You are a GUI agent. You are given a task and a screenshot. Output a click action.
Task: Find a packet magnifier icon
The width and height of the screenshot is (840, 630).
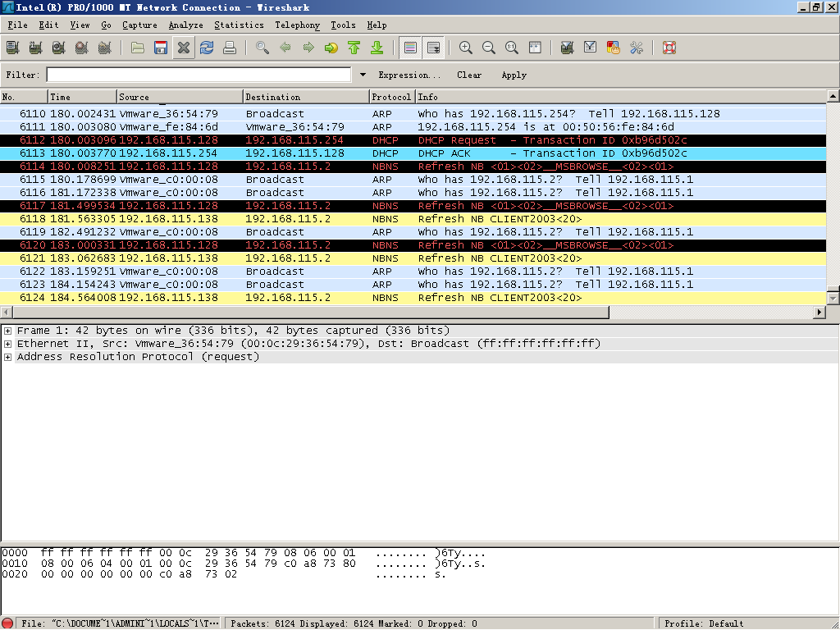[262, 48]
